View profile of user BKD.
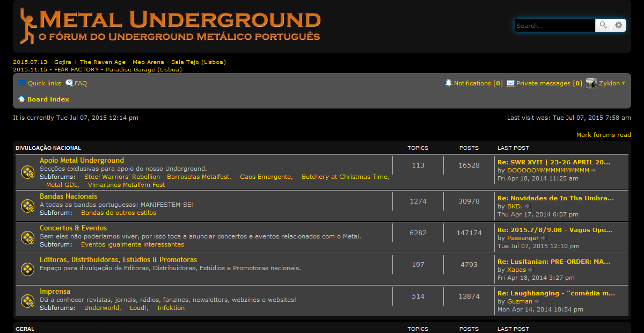The height and width of the screenshot is (333, 644). pos(515,206)
